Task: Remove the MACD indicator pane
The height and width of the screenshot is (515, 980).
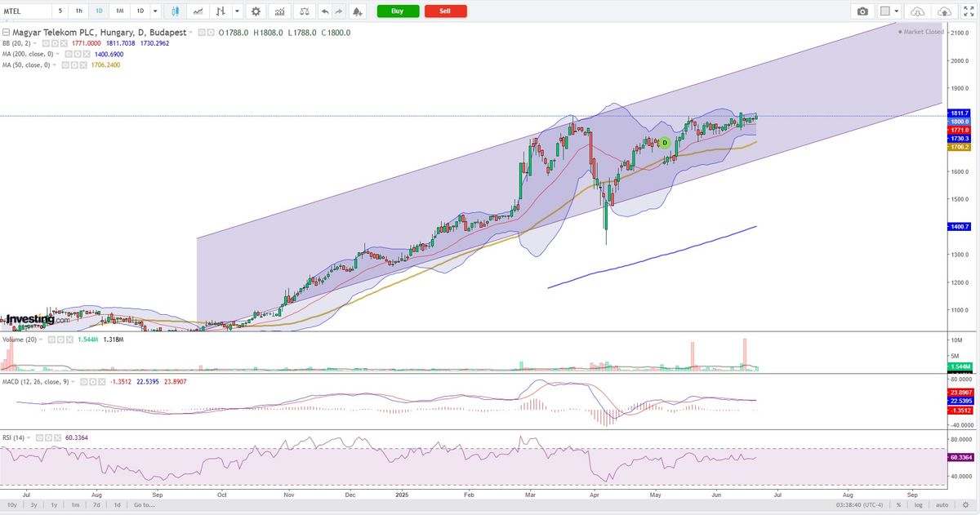Action: (101, 382)
